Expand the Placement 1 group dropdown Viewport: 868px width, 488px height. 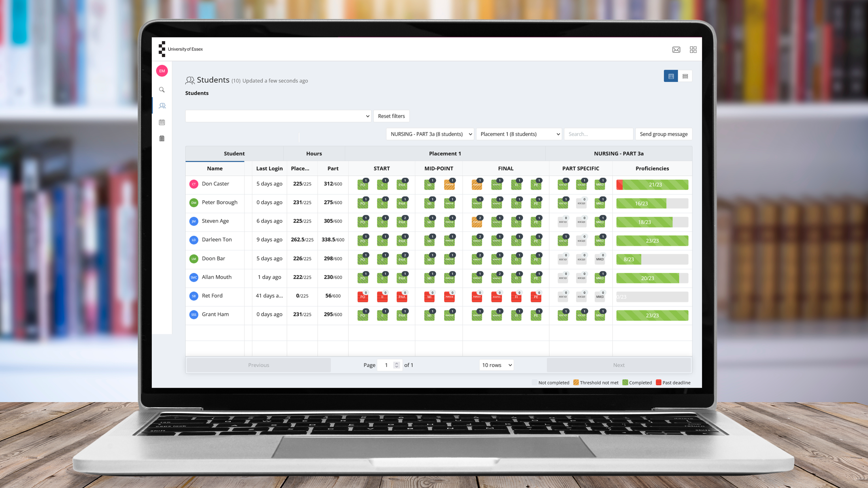point(519,133)
